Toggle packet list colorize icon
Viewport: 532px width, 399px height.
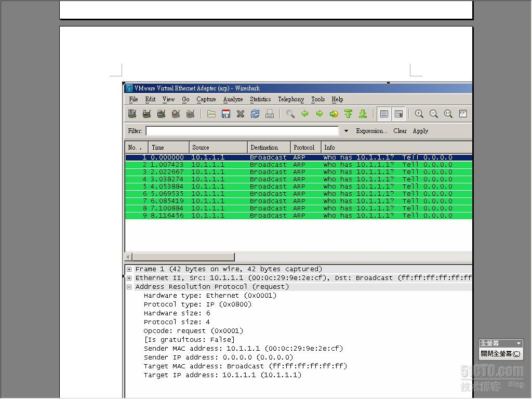384,114
